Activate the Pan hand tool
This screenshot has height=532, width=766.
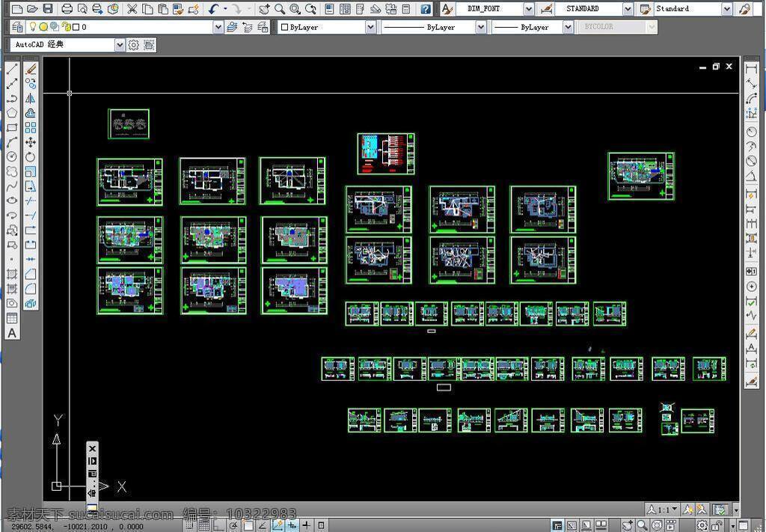click(264, 9)
